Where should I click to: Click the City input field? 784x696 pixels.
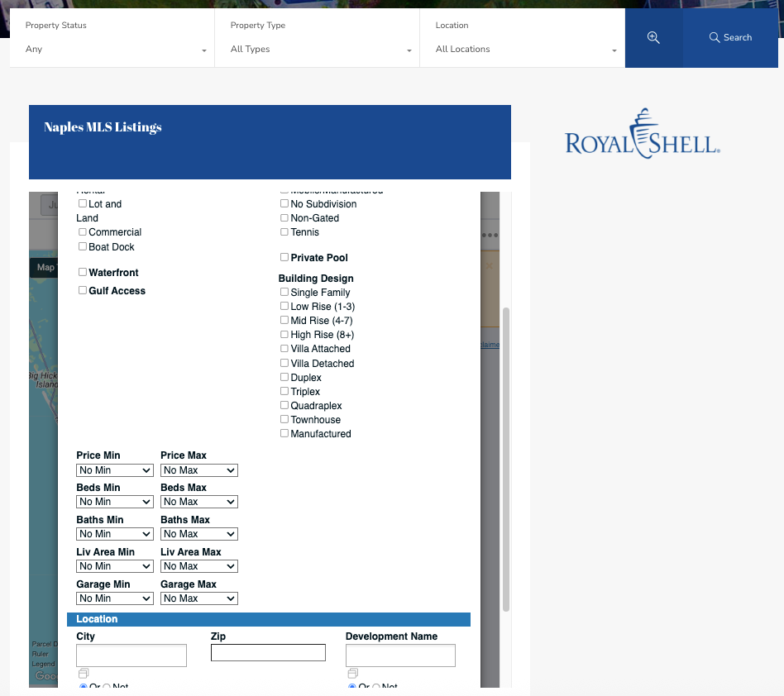tap(131, 655)
